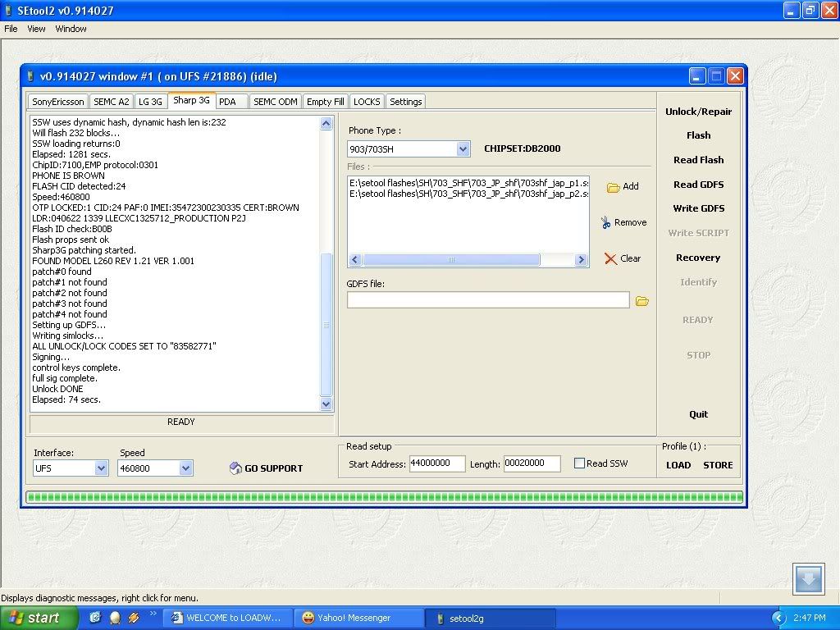Click the STORE profile button

718,465
